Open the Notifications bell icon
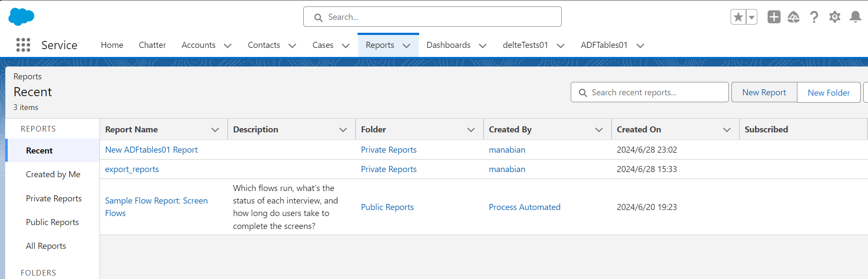 (856, 17)
